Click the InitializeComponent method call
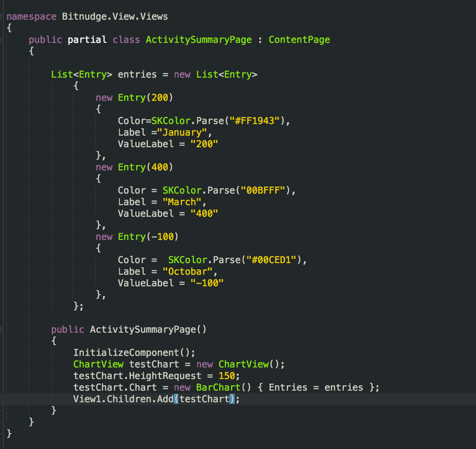This screenshot has height=449, width=476. click(x=127, y=352)
